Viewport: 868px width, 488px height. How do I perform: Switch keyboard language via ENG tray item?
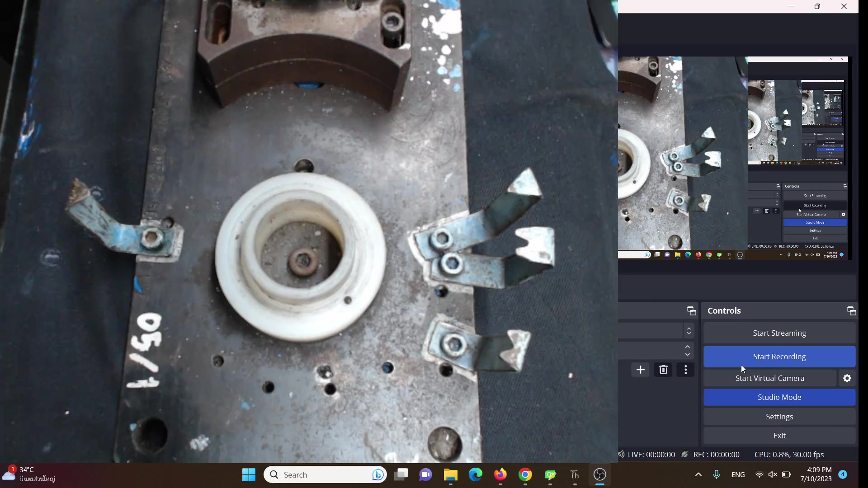click(738, 474)
